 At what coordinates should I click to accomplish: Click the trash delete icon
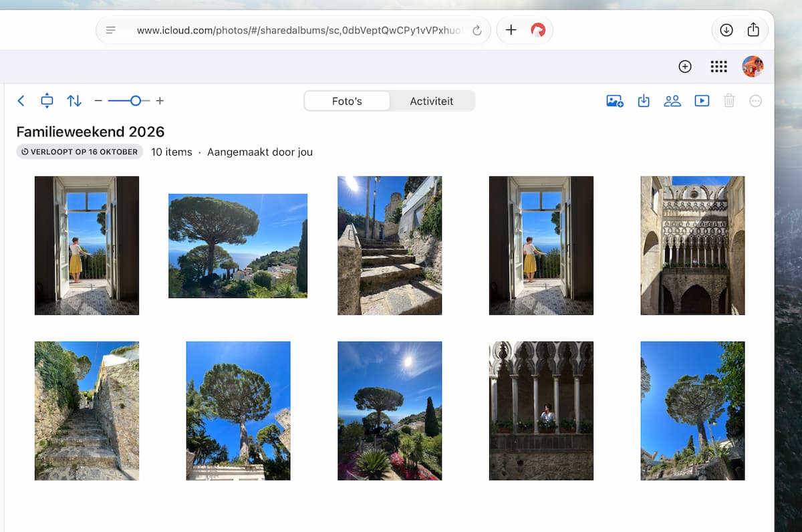coord(729,101)
